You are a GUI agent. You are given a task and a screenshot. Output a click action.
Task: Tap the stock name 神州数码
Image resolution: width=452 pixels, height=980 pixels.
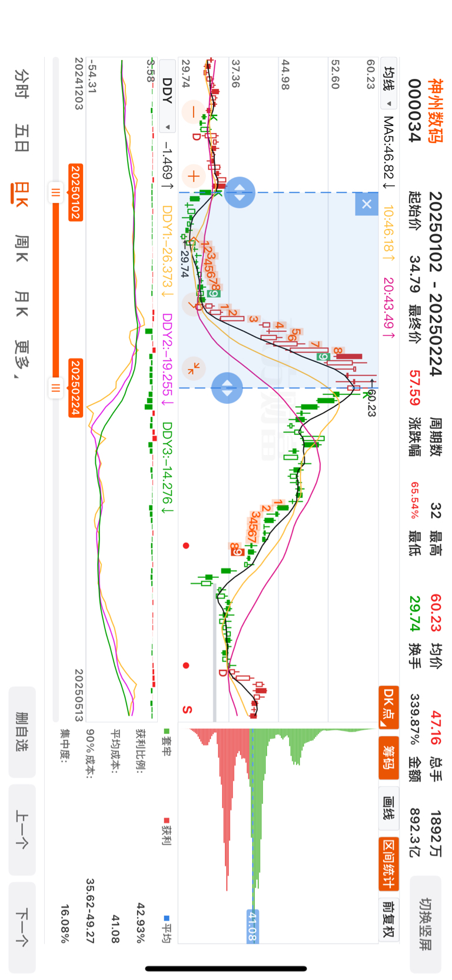coord(436,111)
